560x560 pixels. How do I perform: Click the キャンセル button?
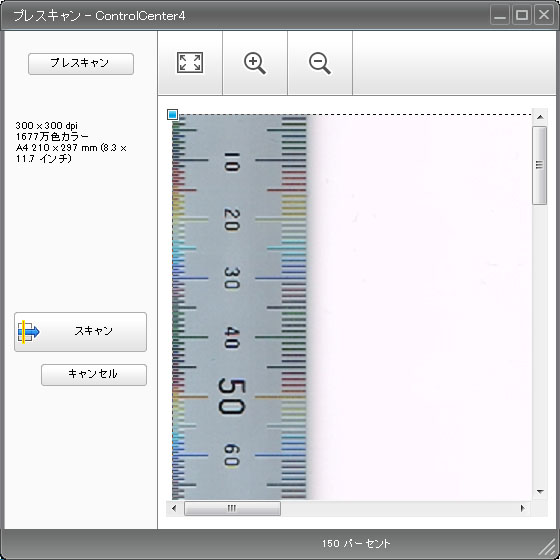94,375
